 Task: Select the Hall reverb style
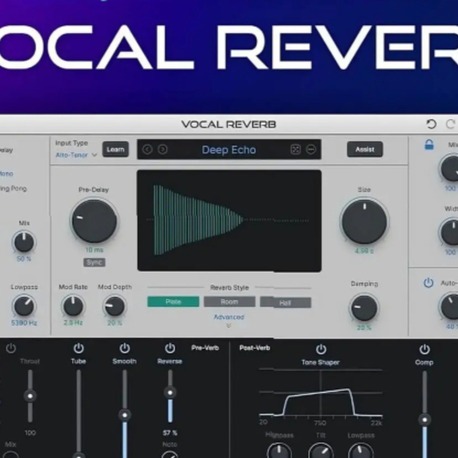click(286, 302)
